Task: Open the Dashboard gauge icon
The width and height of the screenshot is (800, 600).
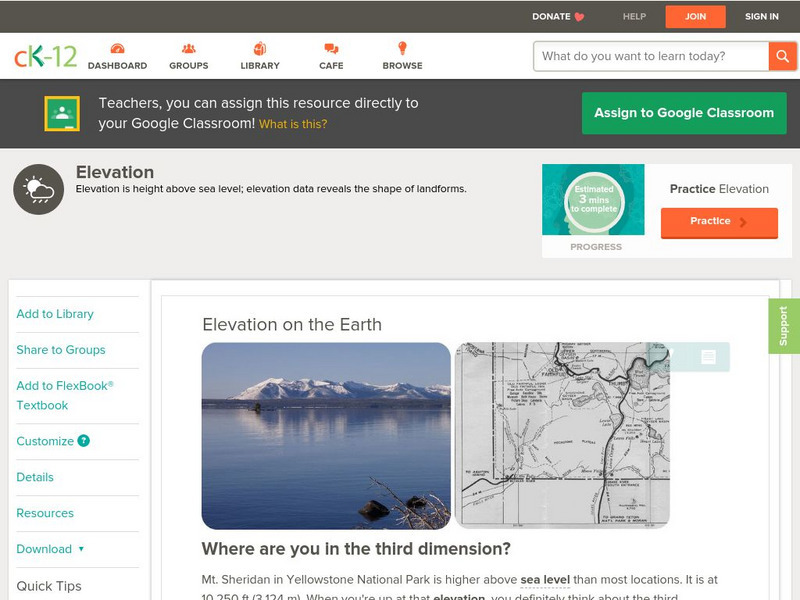Action: [117, 48]
